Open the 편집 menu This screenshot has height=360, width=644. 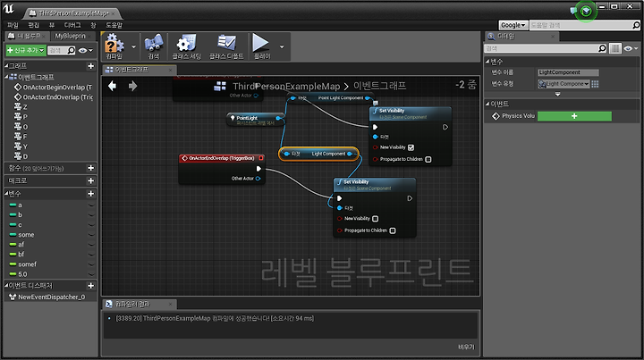pos(33,25)
